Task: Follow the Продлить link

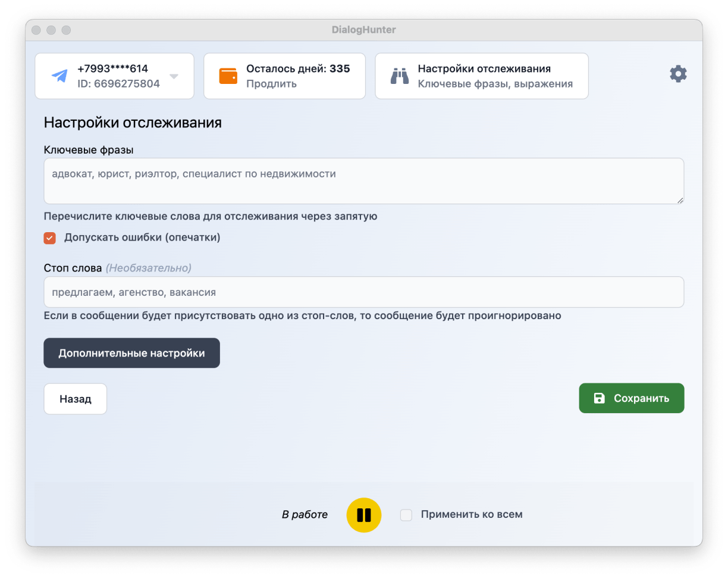Action: [x=271, y=84]
